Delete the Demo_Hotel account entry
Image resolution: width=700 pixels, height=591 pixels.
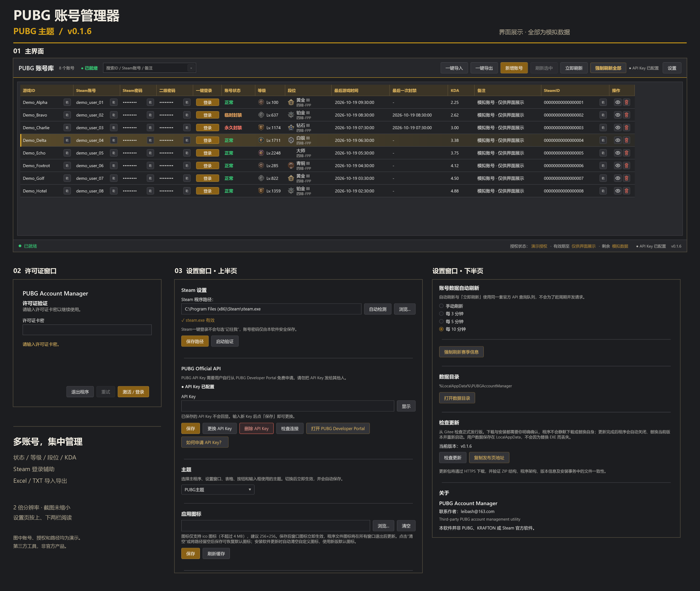[626, 191]
